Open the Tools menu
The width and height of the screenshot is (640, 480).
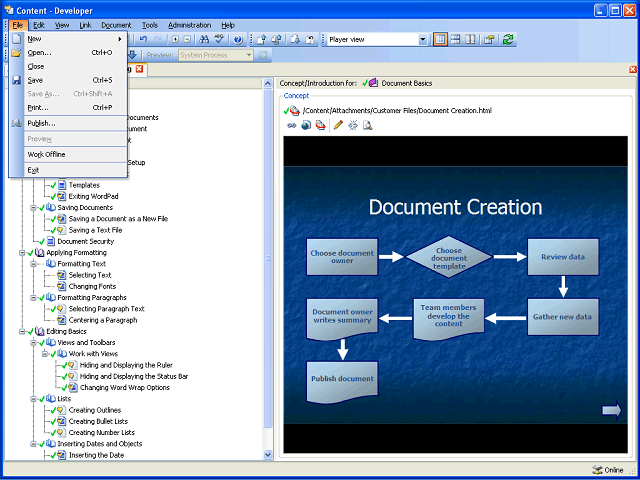point(149,24)
